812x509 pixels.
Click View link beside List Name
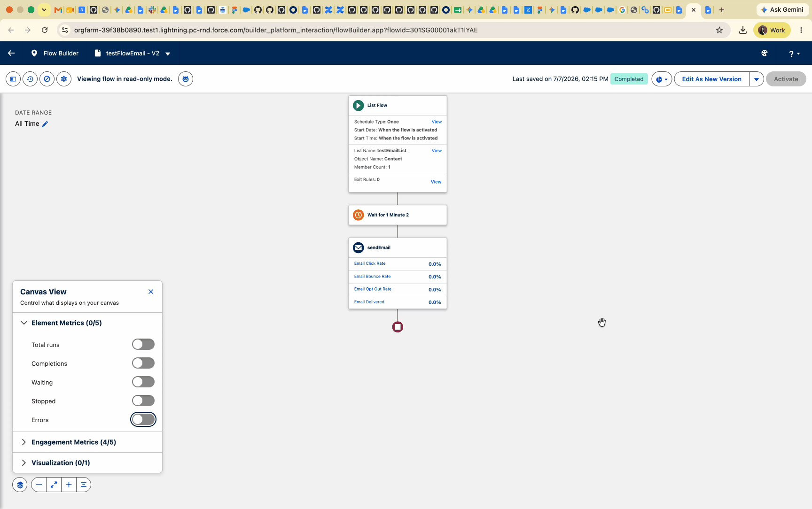pos(437,151)
